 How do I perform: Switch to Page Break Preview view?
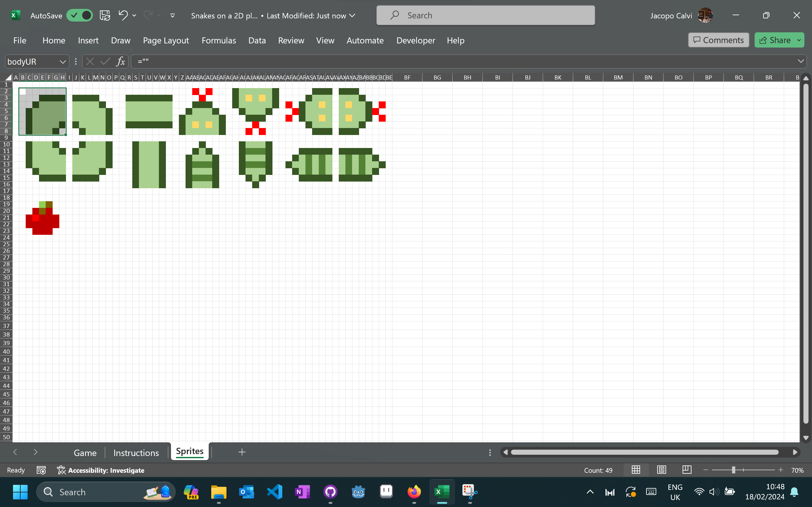click(686, 470)
